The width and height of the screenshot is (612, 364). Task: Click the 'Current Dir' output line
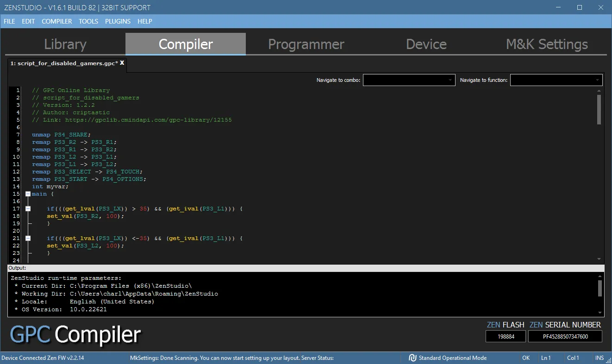coord(103,286)
